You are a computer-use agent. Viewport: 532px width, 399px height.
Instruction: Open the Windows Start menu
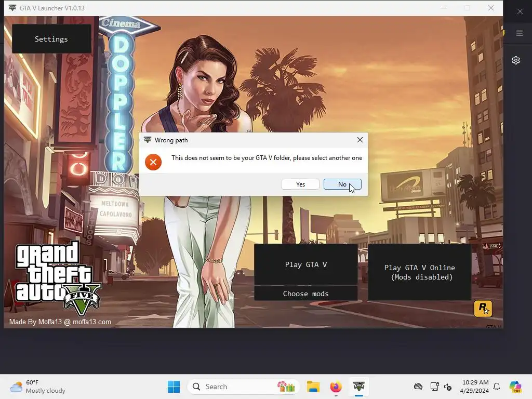[x=174, y=387]
